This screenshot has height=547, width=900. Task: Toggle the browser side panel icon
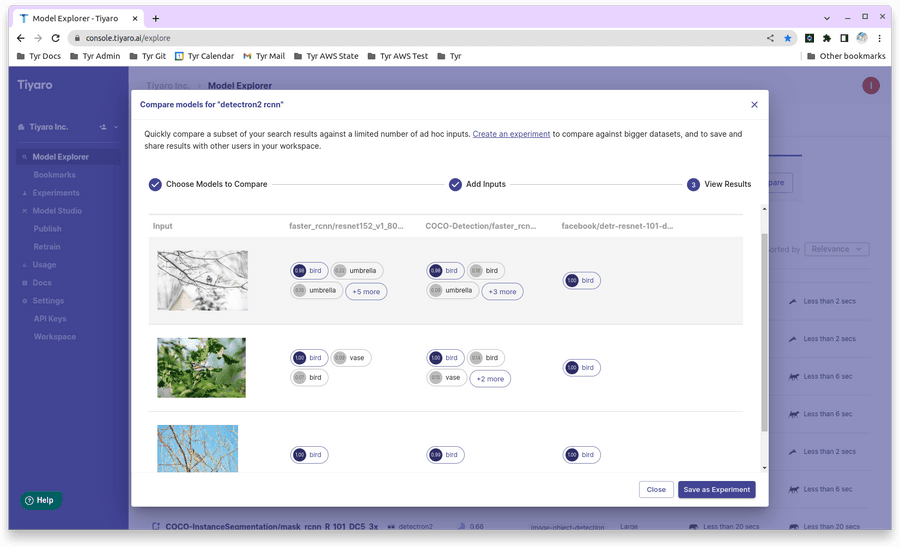point(844,38)
